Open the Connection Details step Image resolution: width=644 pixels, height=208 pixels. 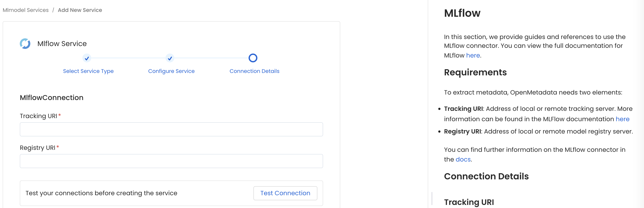(254, 71)
